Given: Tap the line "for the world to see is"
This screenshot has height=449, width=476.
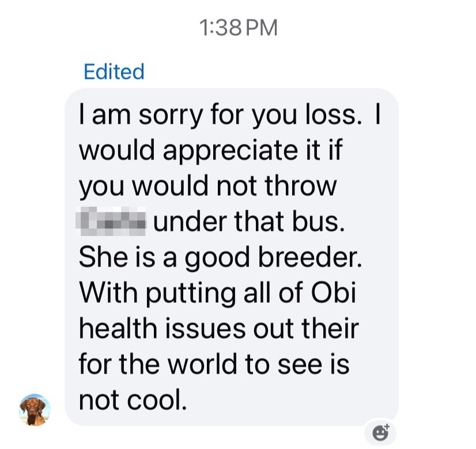Looking at the screenshot, I should coord(214,364).
